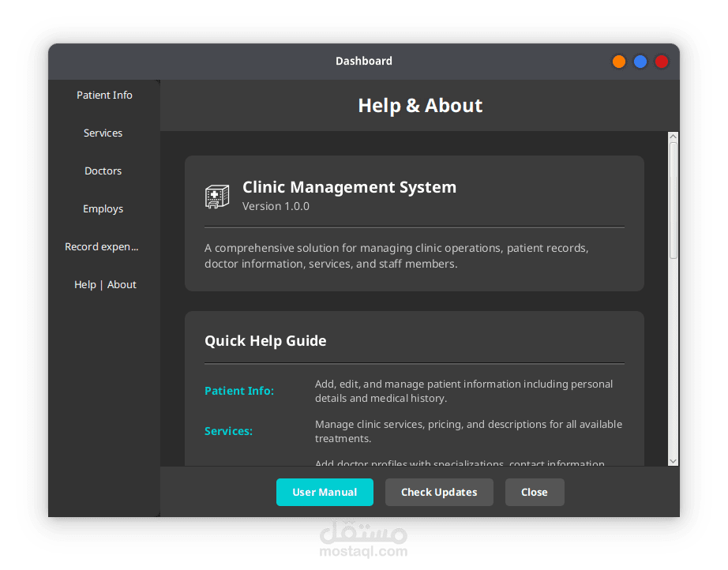Click the Quick Help Guide heading
728x570 pixels.
[x=265, y=341]
